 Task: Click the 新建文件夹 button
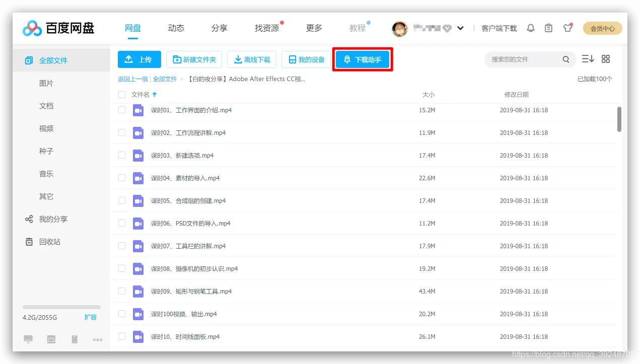[x=194, y=59]
